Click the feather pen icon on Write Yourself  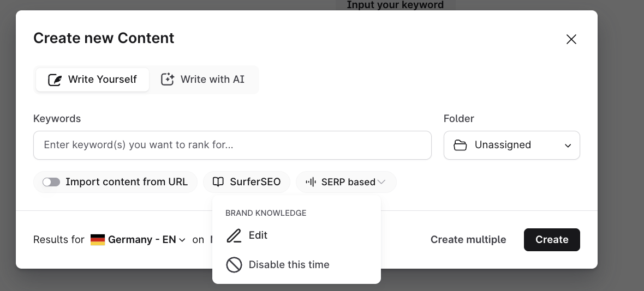point(55,80)
